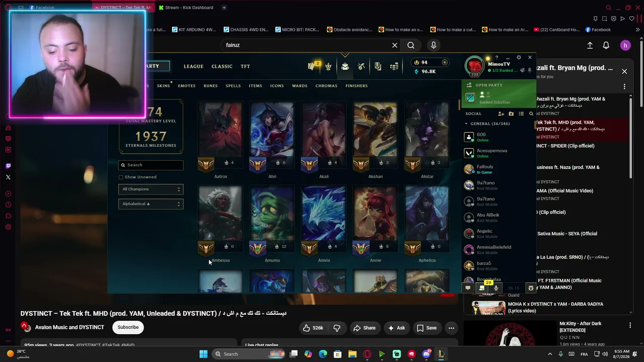644x362 pixels.
Task: Dislike the DYSTINCT Tek Tek video
Action: [337, 328]
